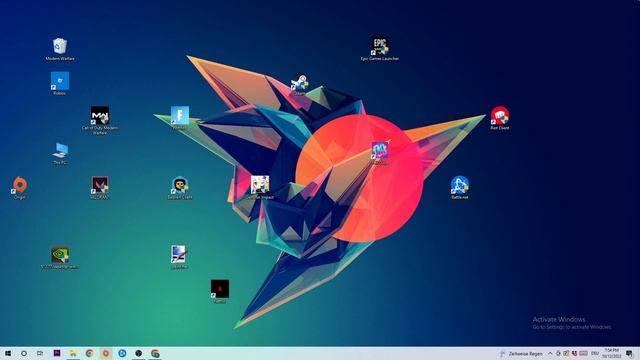This screenshot has width=640, height=360.
Task: Select the Badlion Client shortcut
Action: pyautogui.click(x=180, y=187)
